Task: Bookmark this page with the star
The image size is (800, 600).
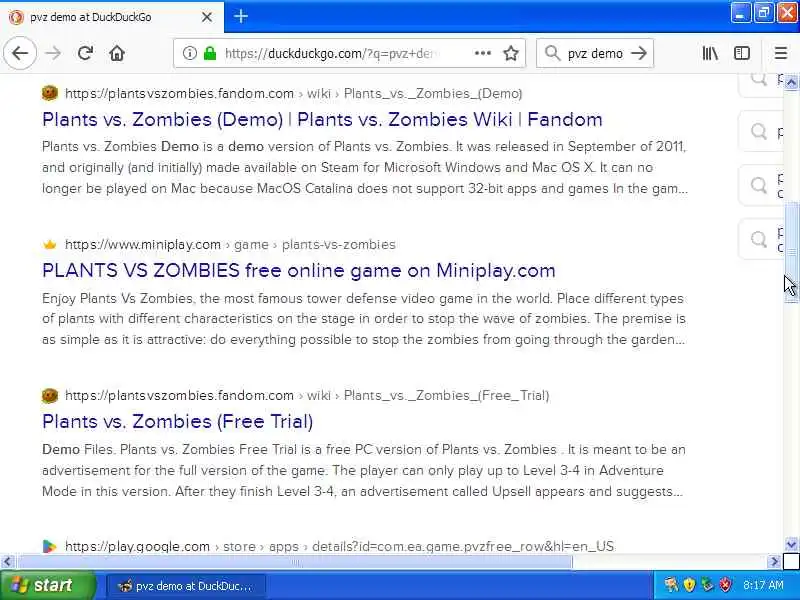Action: click(511, 53)
